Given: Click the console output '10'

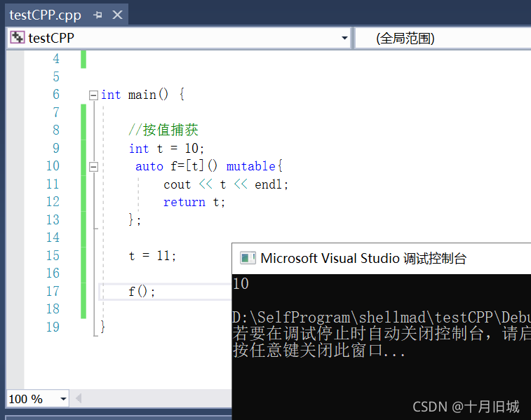Looking at the screenshot, I should pos(241,283).
